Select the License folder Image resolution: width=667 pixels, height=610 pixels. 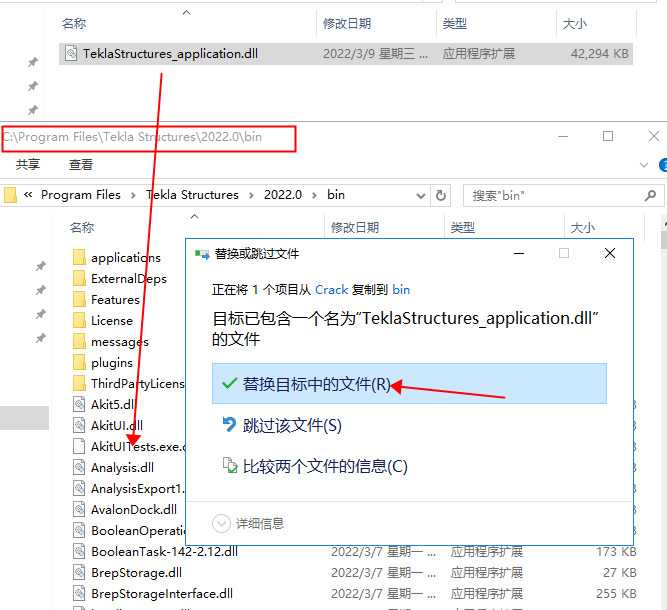112,320
